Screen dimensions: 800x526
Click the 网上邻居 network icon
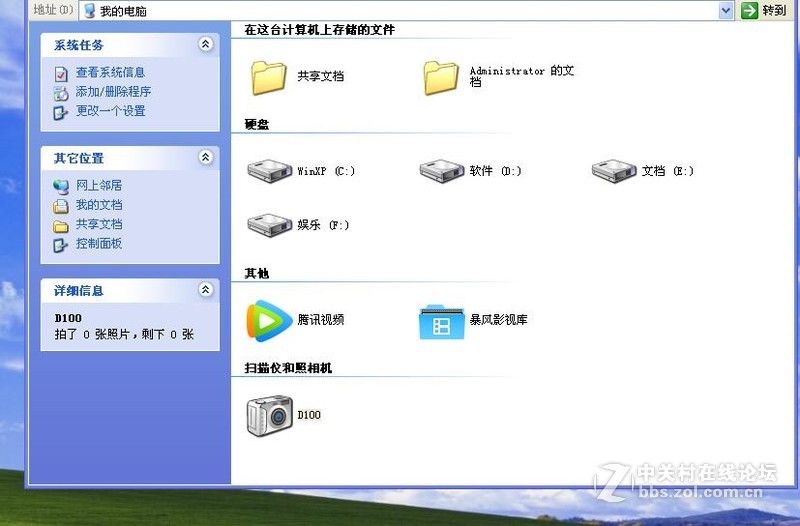pos(61,187)
